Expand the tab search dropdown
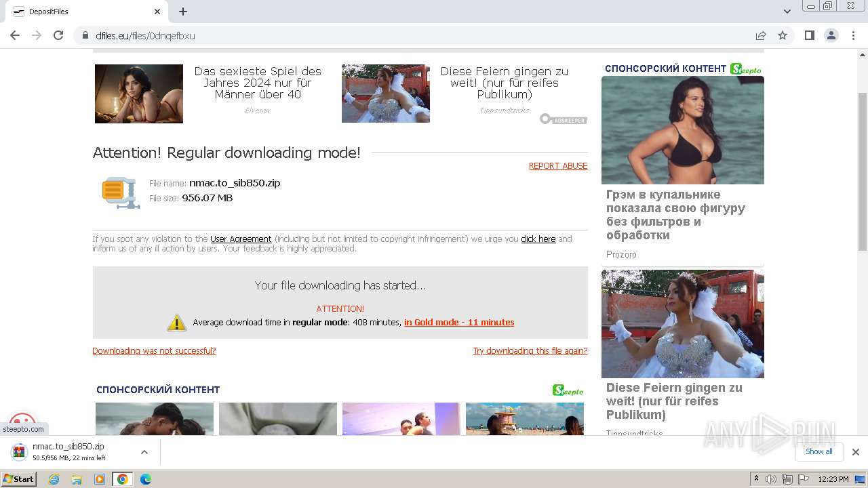 [x=787, y=12]
